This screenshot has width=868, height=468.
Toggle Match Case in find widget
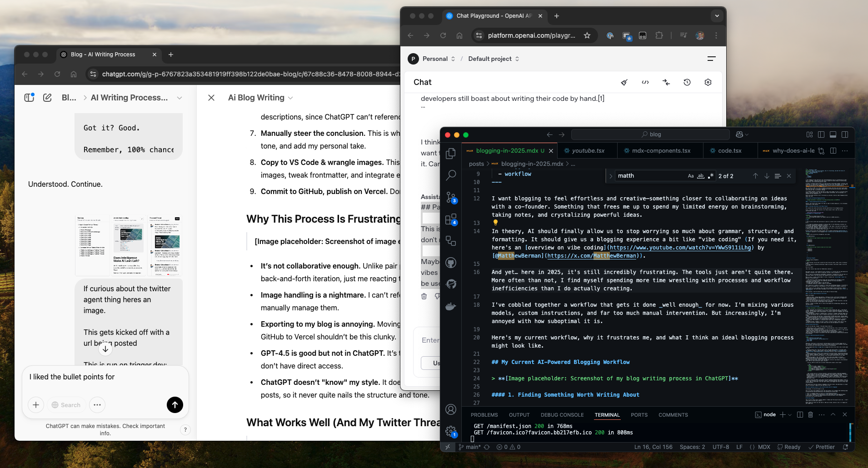coord(690,176)
